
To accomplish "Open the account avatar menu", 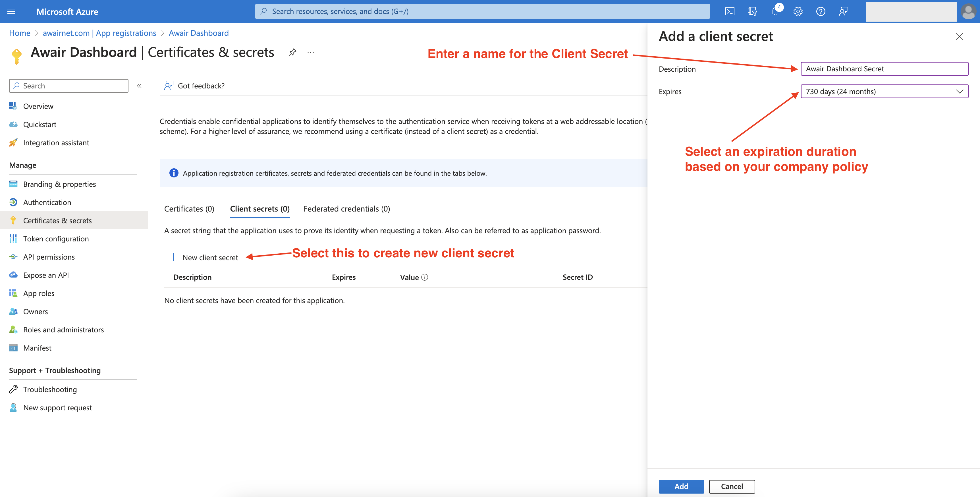I will coord(968,11).
